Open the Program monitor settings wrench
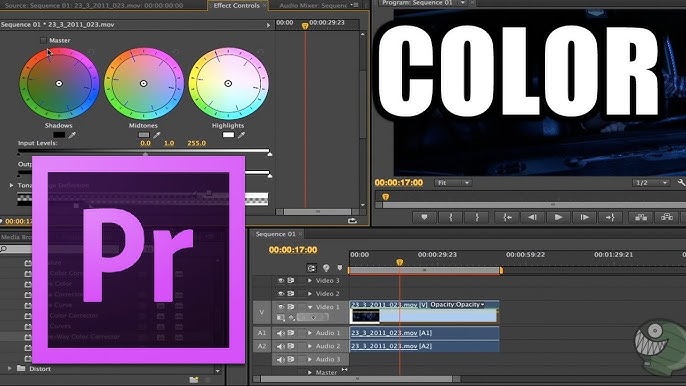The image size is (686, 386). tap(681, 182)
